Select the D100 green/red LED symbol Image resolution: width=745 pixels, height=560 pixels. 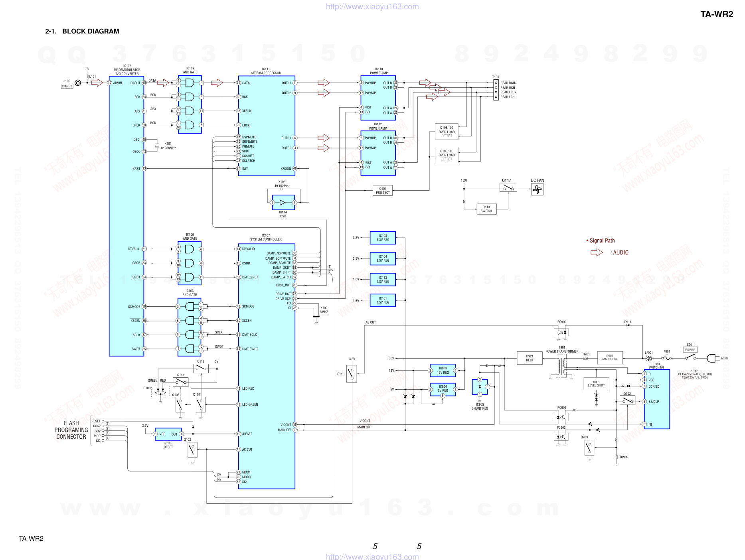pyautogui.click(x=160, y=391)
